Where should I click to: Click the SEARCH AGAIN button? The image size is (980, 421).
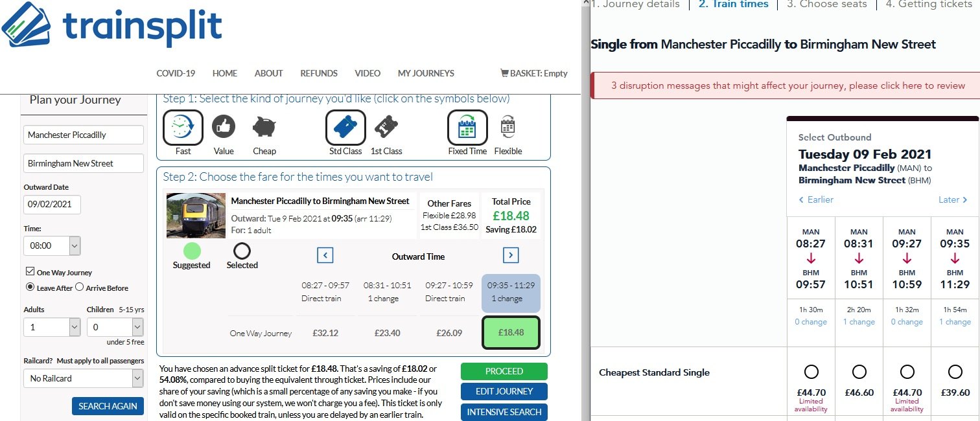coord(108,406)
